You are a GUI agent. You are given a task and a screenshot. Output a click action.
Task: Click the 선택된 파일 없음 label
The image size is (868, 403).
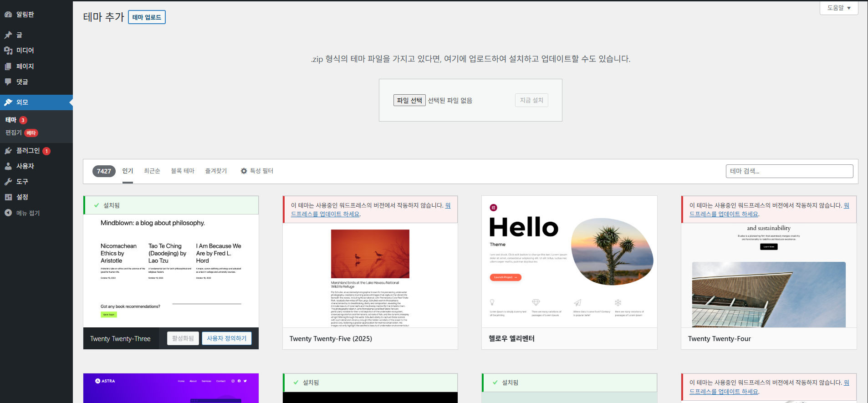pyautogui.click(x=450, y=100)
